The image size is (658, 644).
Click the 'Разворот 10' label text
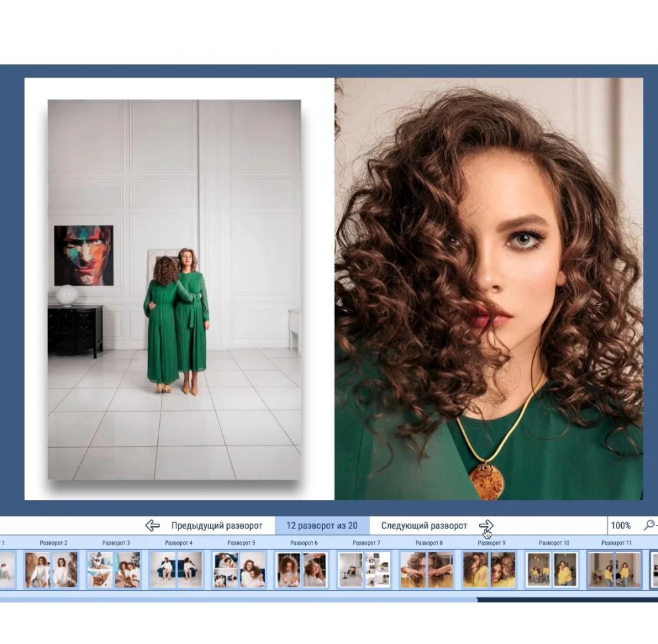pos(554,543)
